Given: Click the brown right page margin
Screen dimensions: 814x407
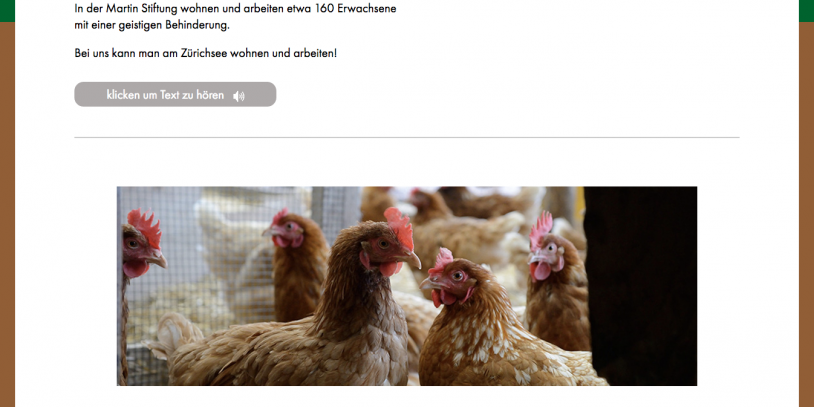Looking at the screenshot, I should (x=806, y=220).
